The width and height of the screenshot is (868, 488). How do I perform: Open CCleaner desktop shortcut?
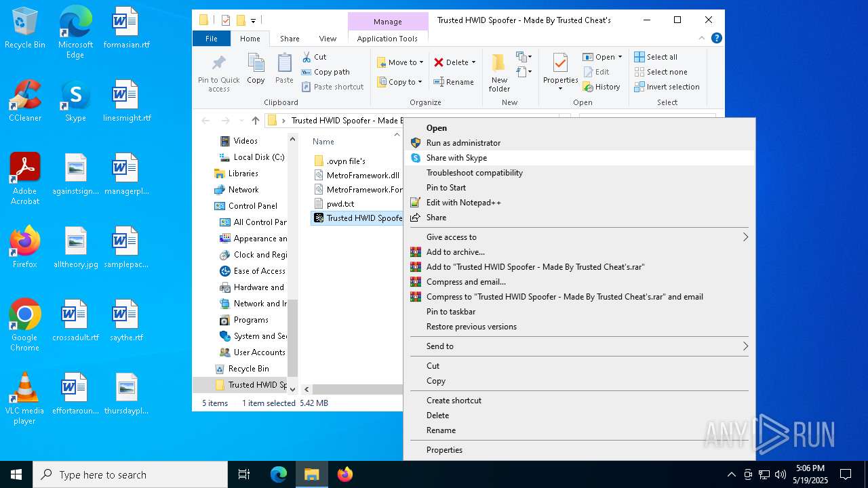tap(25, 101)
